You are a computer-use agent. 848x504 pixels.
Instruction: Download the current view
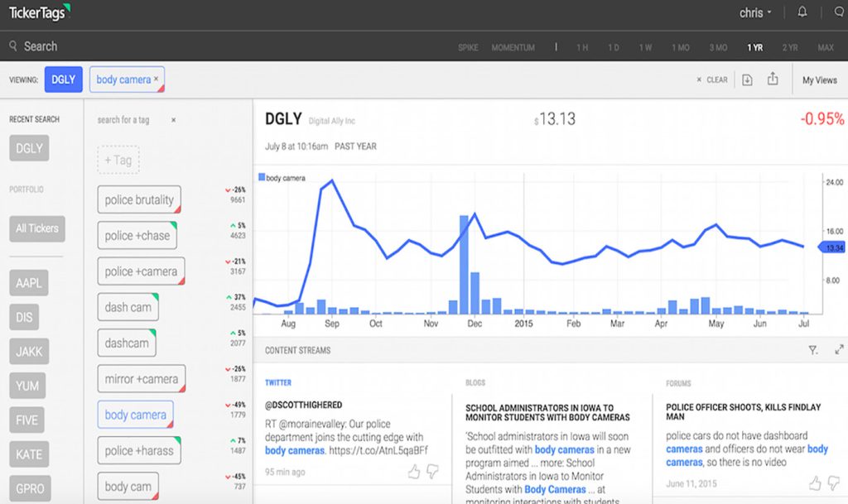tap(747, 80)
